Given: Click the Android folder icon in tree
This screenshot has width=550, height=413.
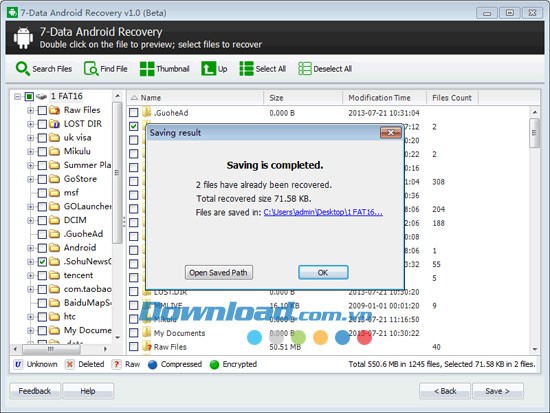Looking at the screenshot, I should coord(54,248).
